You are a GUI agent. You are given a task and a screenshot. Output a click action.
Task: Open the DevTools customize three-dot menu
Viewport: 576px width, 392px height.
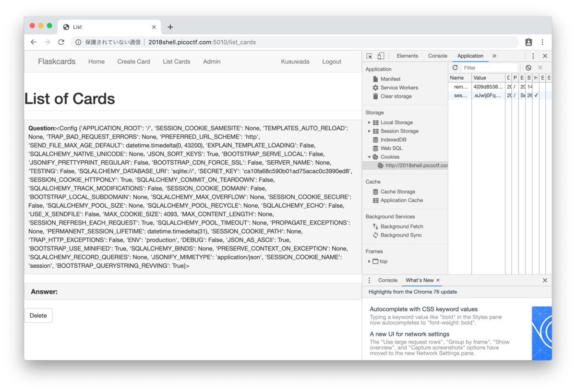pos(533,56)
